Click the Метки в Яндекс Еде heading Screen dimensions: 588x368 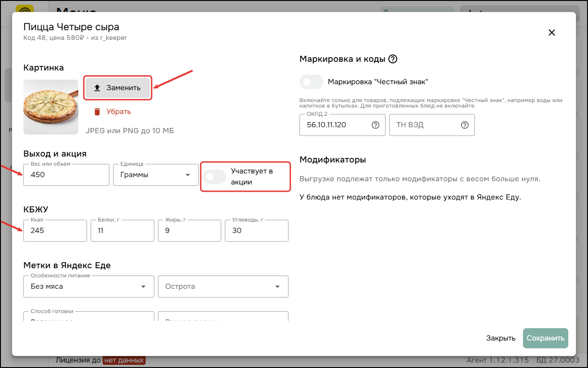[67, 265]
